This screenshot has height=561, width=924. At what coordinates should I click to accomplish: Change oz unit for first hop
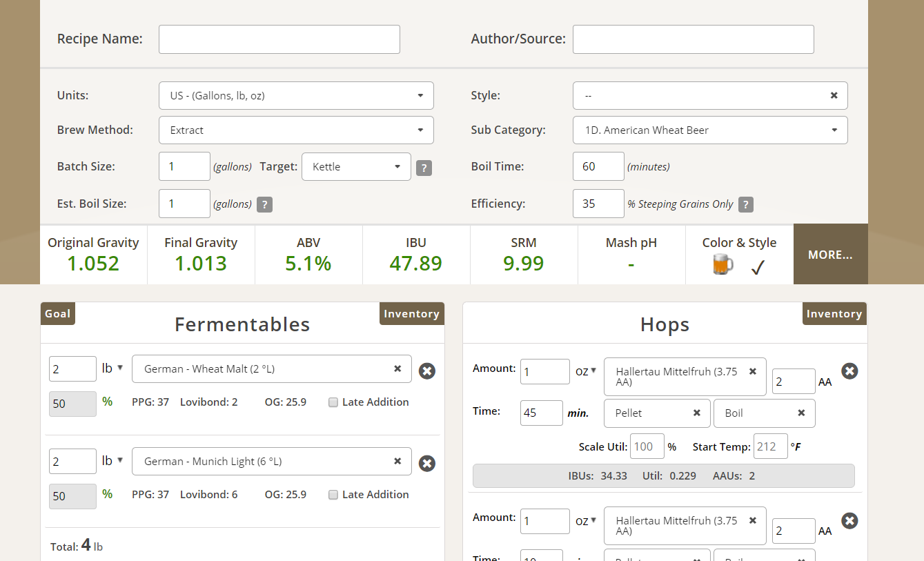[586, 371]
